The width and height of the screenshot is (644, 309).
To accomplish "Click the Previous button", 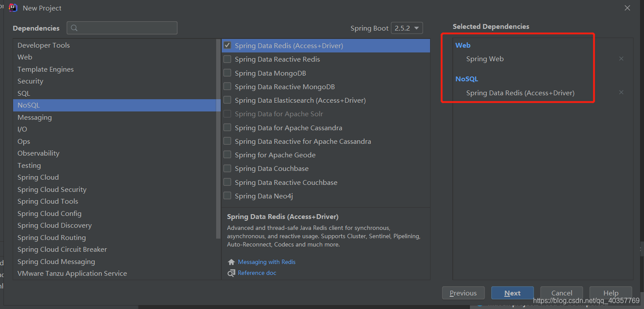I will coord(463,293).
